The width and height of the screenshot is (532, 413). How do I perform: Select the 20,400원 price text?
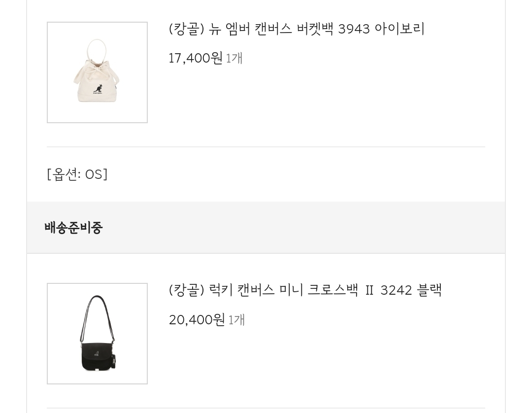[x=197, y=320]
